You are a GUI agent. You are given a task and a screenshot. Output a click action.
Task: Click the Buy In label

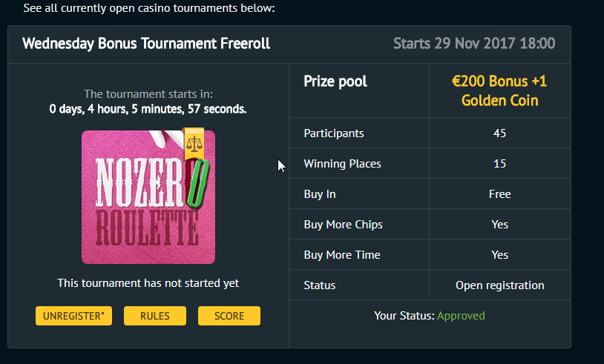pos(320,194)
